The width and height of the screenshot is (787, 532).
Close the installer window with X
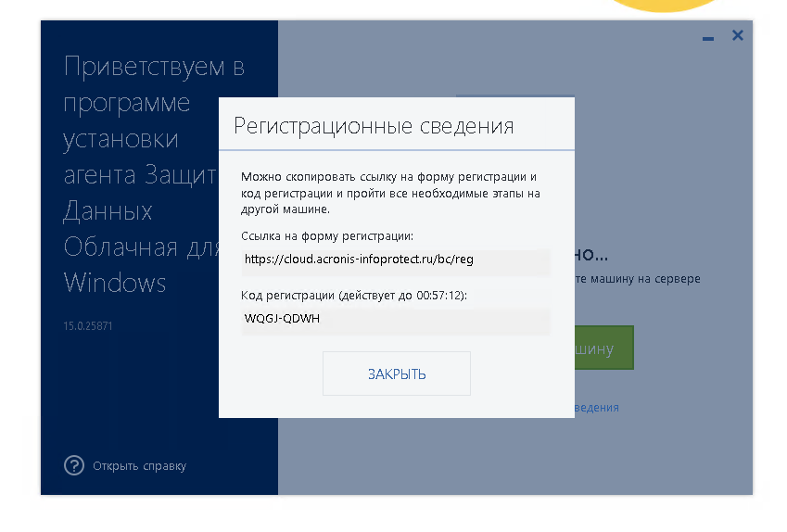737,35
